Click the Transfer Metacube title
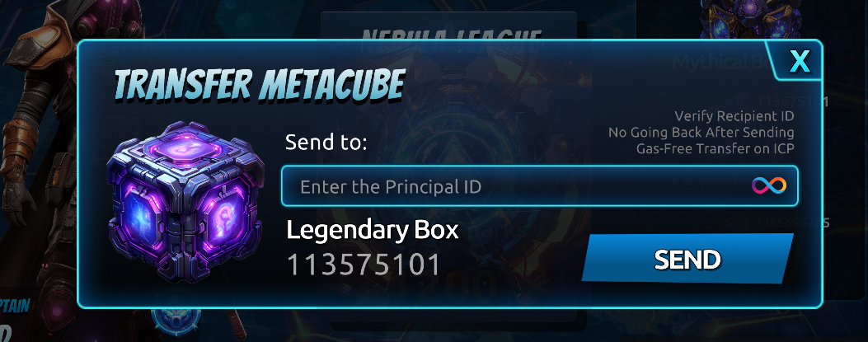 [x=259, y=85]
